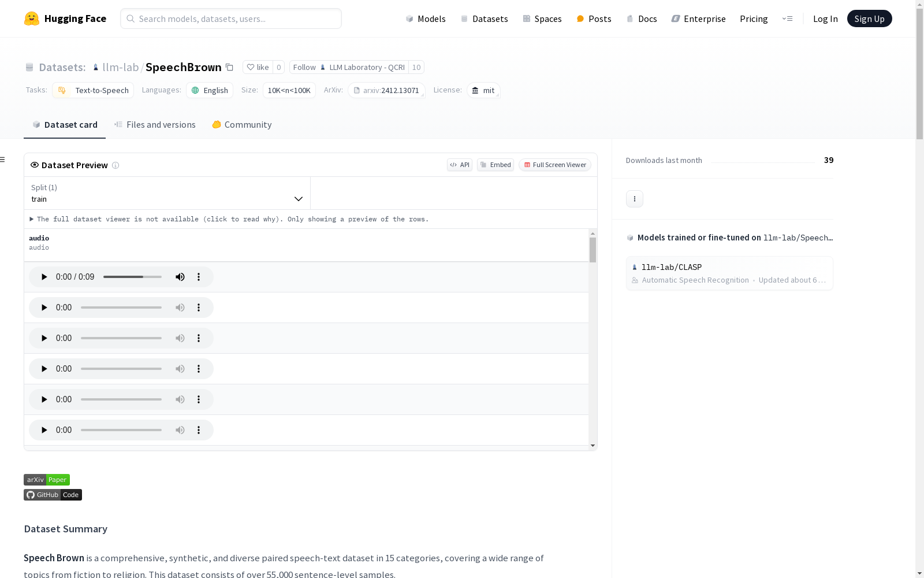924x578 pixels.
Task: Mute the first audio player
Action: click(180, 277)
